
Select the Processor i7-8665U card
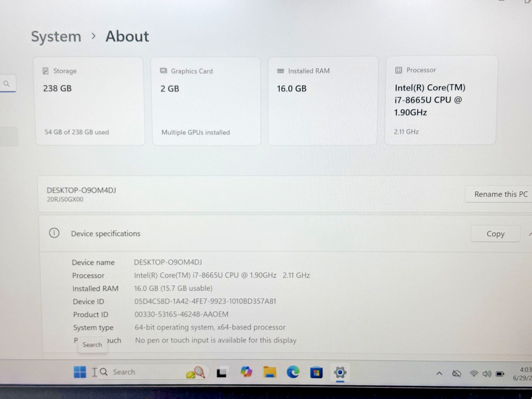click(x=441, y=100)
